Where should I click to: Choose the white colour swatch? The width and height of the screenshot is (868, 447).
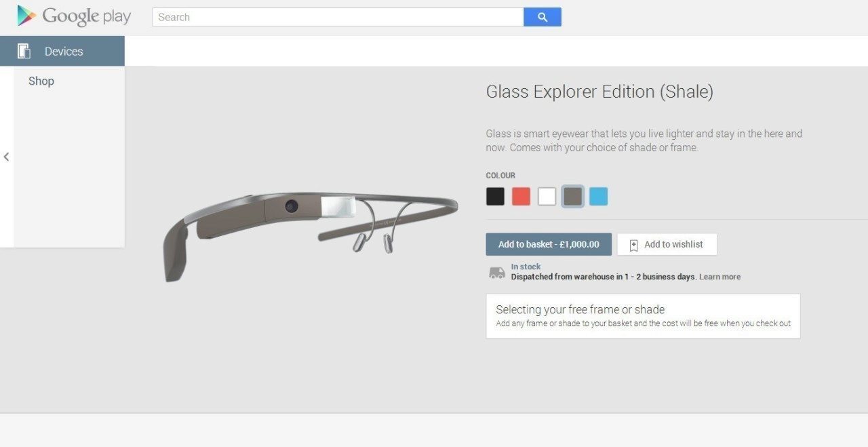point(547,197)
